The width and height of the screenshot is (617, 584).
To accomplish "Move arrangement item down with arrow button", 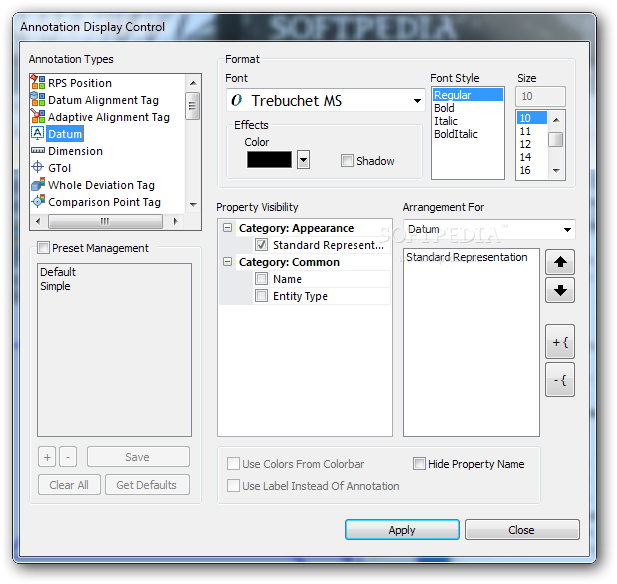I will (560, 290).
